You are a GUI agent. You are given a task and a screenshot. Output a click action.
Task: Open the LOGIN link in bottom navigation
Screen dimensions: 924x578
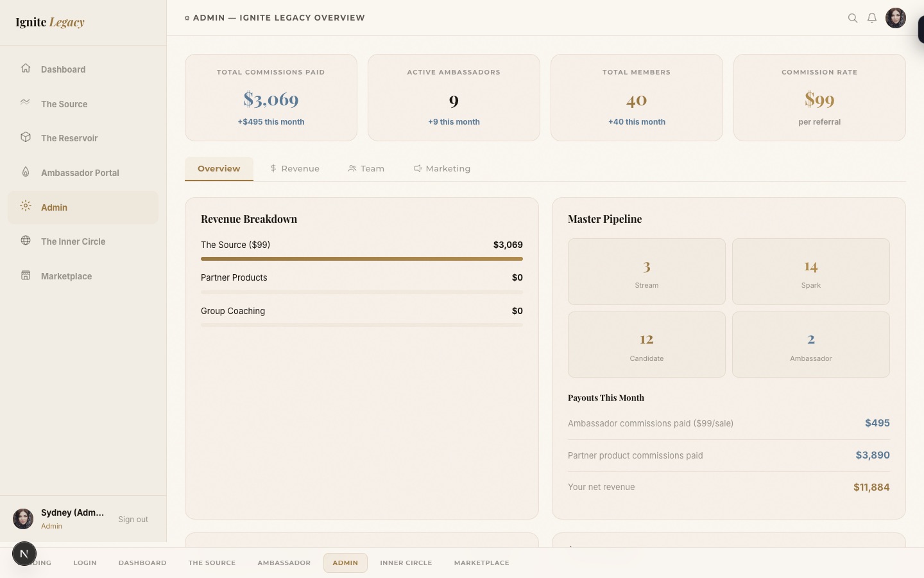coord(85,563)
